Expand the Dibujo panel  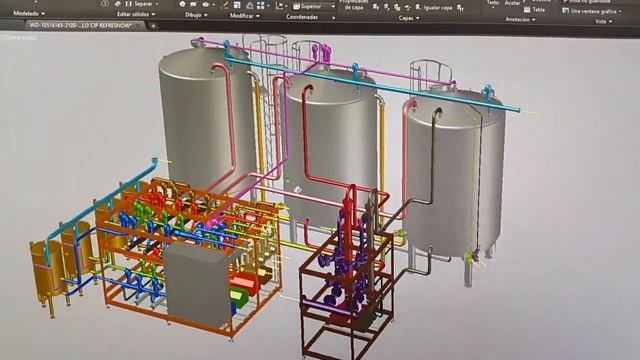click(196, 15)
